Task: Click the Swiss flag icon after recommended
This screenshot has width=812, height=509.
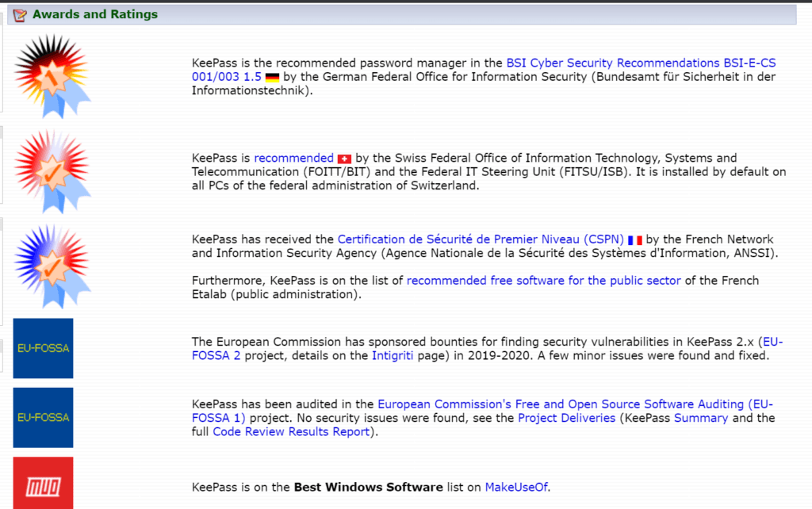Action: (344, 159)
